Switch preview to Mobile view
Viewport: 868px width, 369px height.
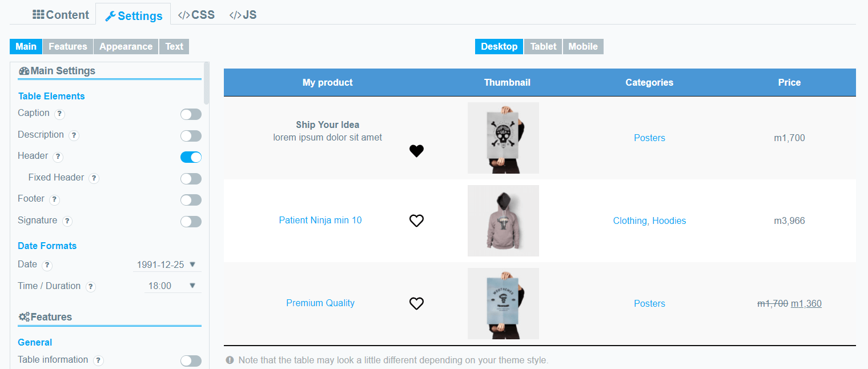583,46
